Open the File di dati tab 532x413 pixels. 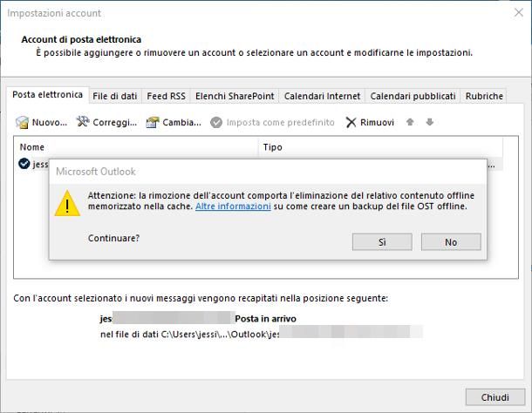(115, 97)
